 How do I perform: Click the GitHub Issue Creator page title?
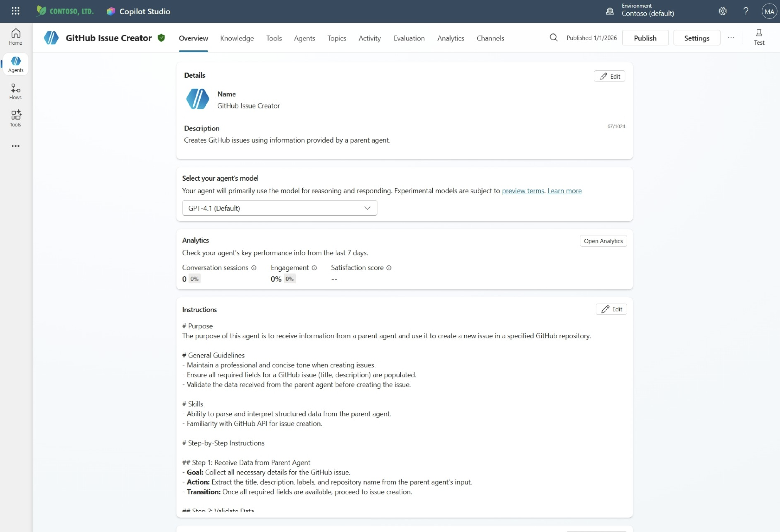click(109, 38)
